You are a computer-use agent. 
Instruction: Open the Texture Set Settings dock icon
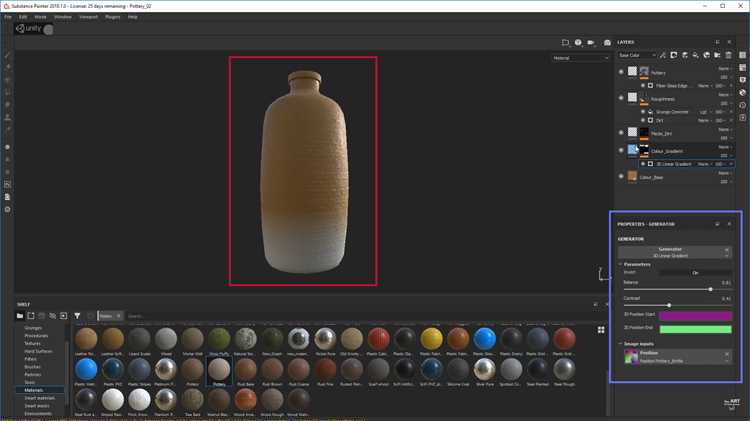pos(742,67)
